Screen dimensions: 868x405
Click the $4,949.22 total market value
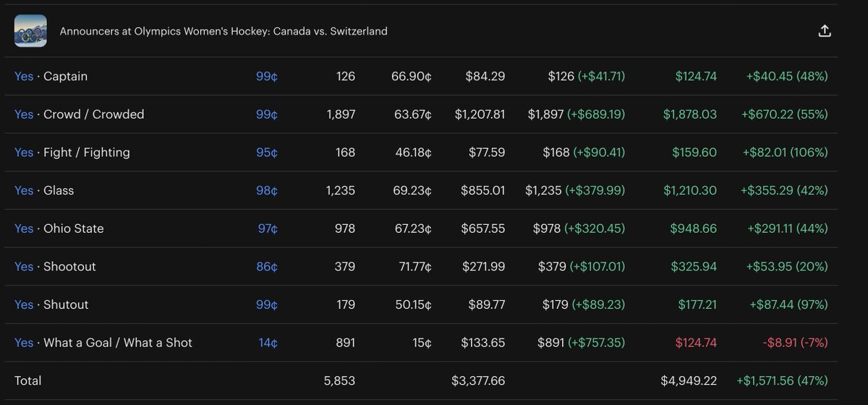tap(689, 380)
